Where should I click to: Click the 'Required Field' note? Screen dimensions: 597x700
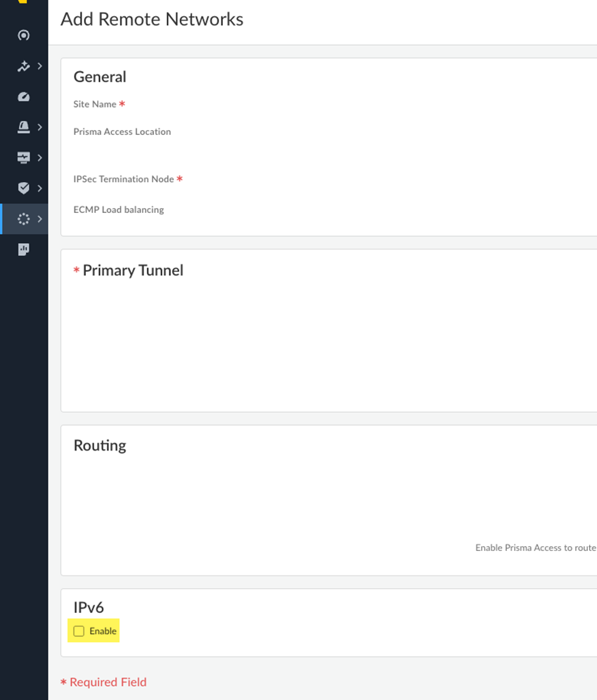coord(108,682)
